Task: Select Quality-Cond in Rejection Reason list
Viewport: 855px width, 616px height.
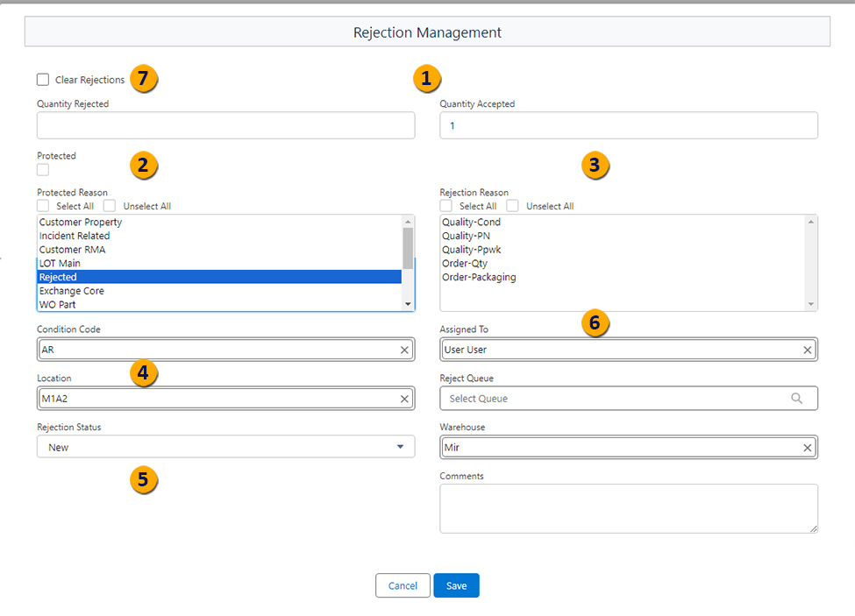Action: [x=472, y=223]
